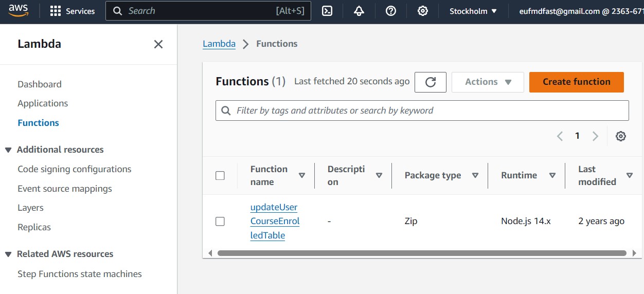Sort by Last modified column arrow
This screenshot has height=294, width=644.
click(630, 176)
